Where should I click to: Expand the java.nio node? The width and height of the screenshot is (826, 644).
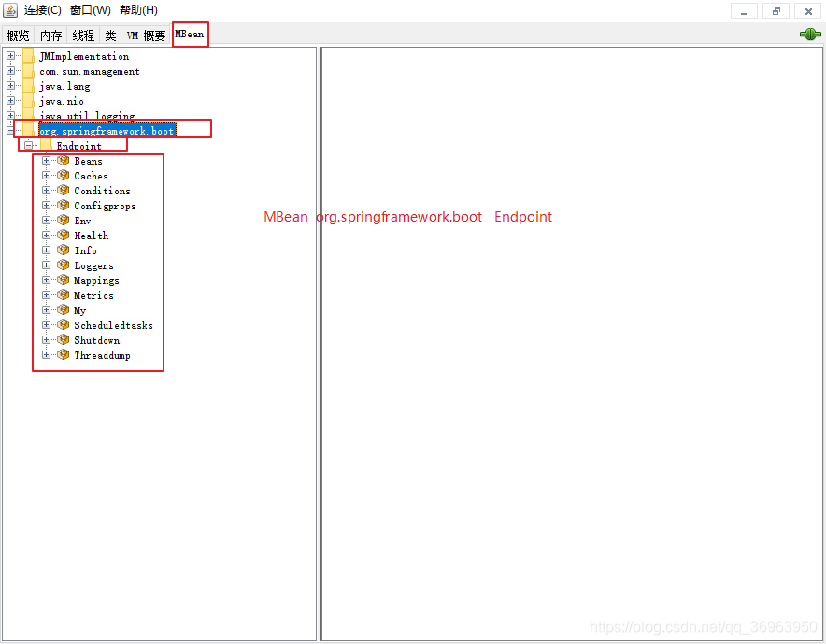coord(10,100)
